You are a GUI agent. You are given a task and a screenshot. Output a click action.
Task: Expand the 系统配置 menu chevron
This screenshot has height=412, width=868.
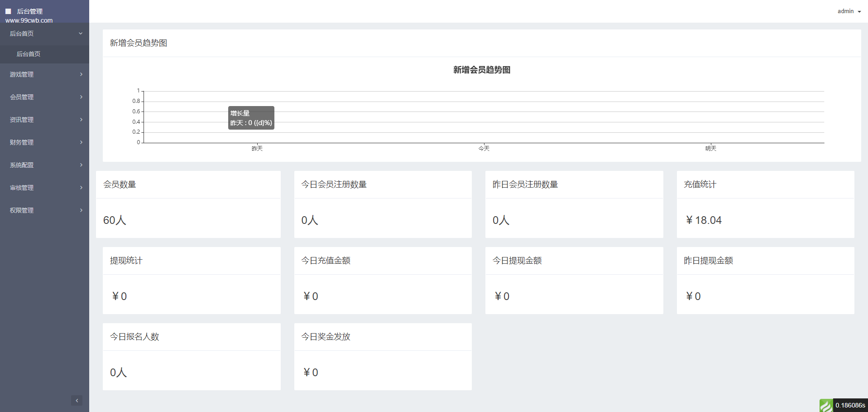click(81, 165)
